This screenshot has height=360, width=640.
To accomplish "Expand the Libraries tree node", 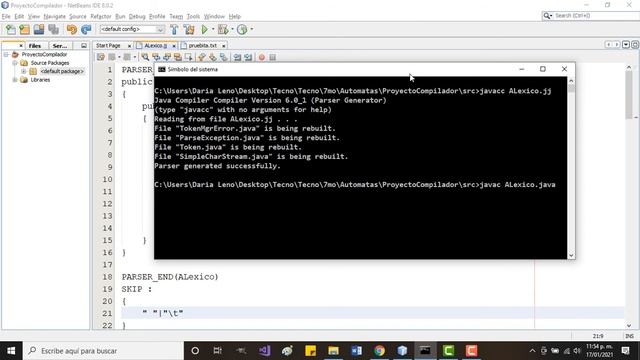I will [15, 80].
